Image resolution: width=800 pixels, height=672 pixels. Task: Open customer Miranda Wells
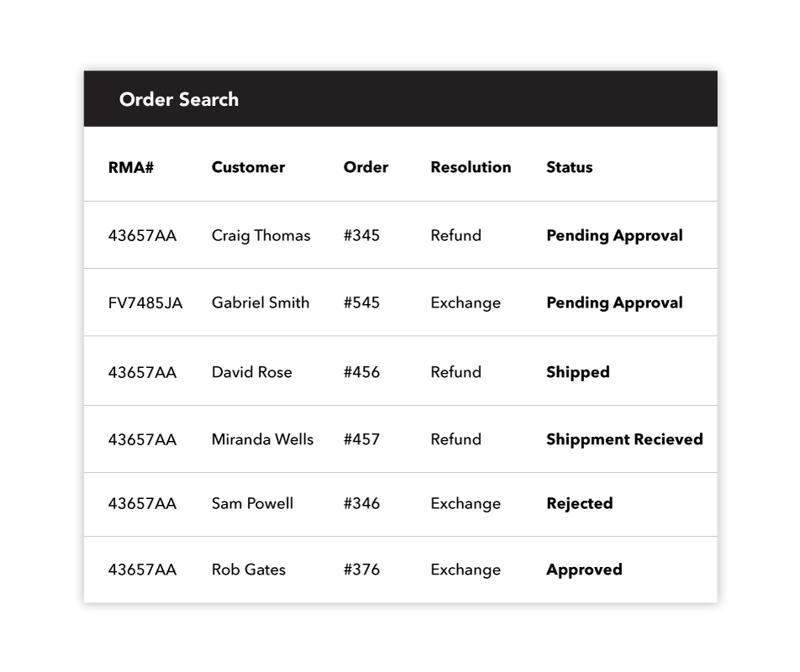point(262,439)
